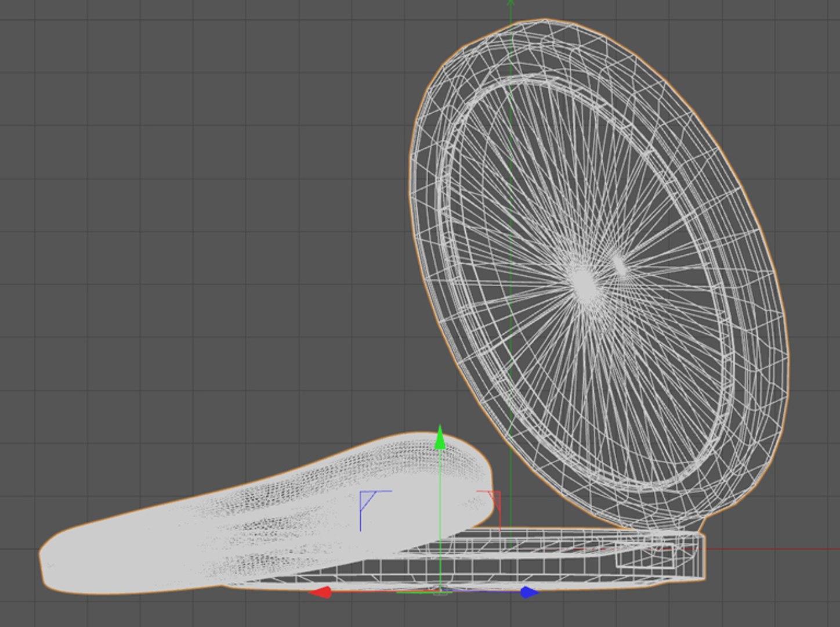Viewport: 840px width, 627px height.
Task: Click the gizmo origin at base center
Action: (x=440, y=591)
